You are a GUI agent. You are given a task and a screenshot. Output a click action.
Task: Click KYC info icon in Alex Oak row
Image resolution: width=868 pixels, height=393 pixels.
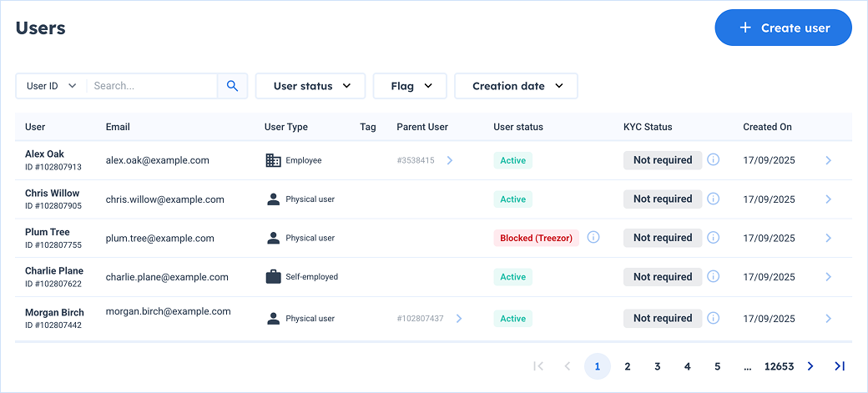coord(713,160)
